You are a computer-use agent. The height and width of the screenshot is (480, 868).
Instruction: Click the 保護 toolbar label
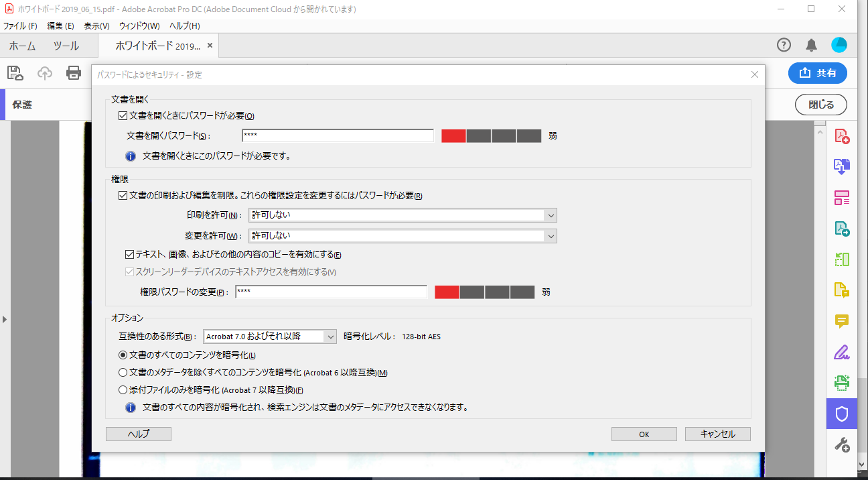22,105
